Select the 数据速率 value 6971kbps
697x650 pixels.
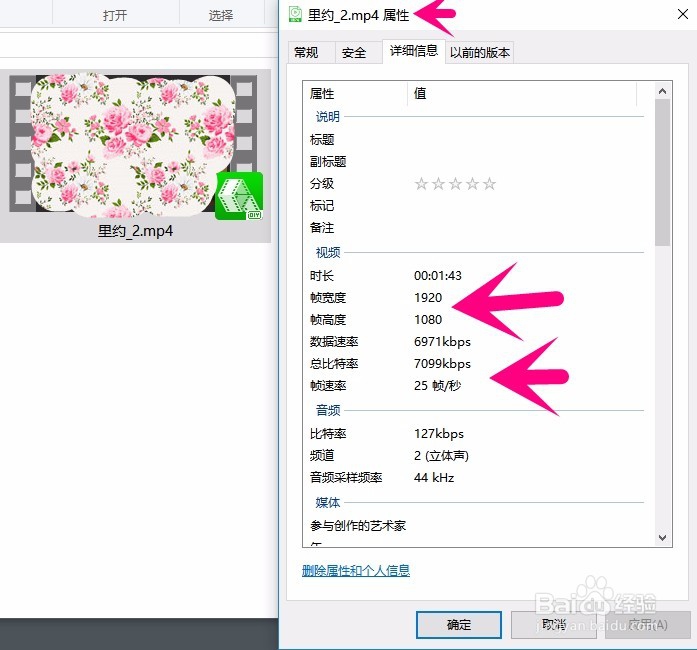[442, 341]
